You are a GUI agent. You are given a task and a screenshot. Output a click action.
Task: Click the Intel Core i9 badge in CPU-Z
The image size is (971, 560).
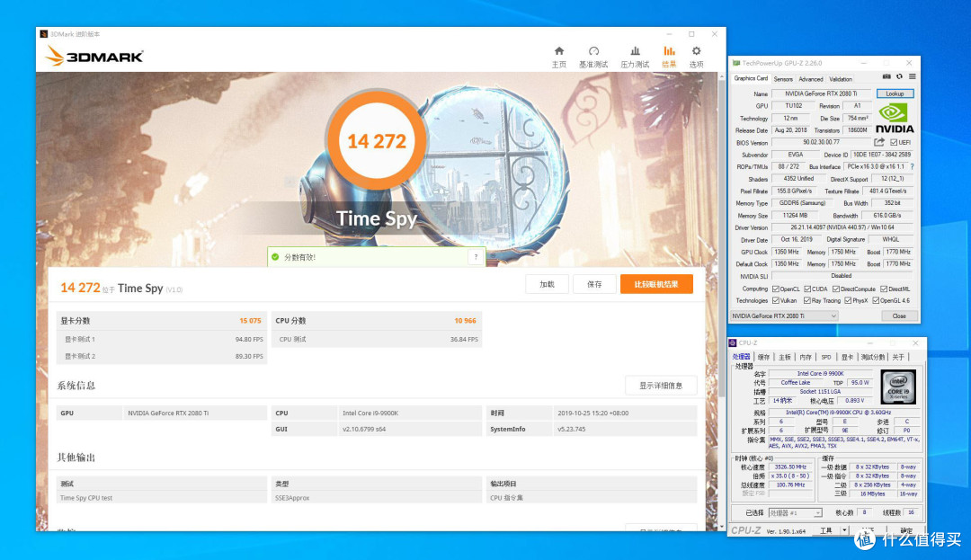click(898, 387)
